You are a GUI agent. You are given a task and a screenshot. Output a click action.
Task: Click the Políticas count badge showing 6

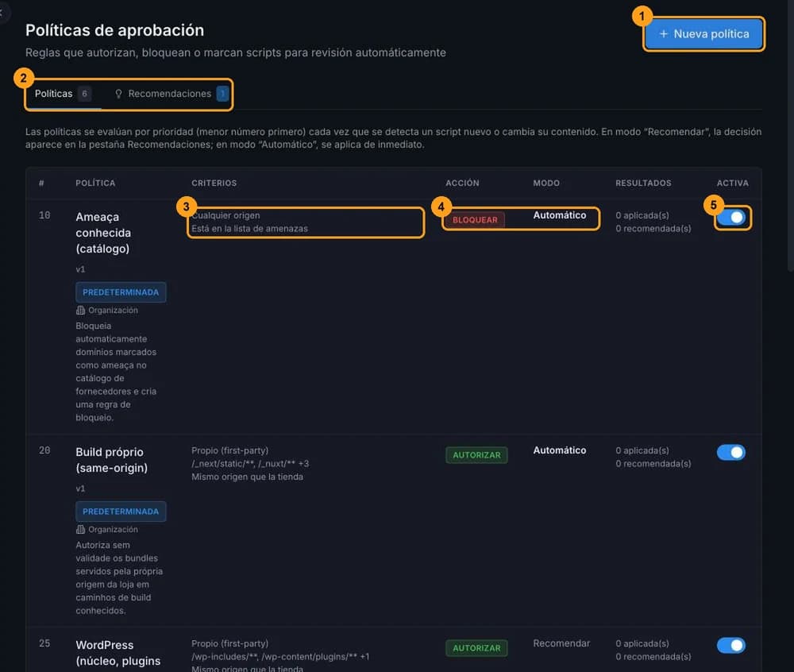[85, 94]
